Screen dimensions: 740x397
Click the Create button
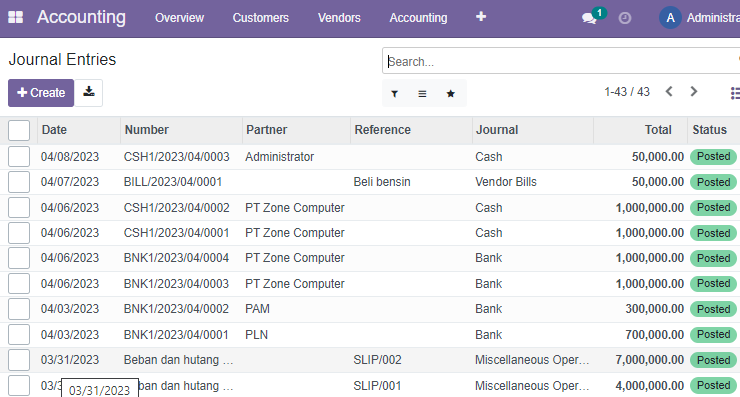click(41, 93)
